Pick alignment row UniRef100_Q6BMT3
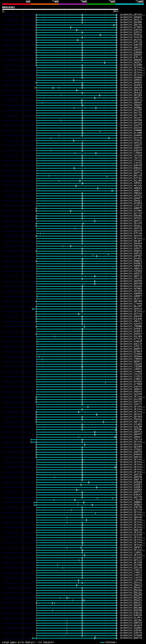The image size is (146, 644). pos(131,349)
